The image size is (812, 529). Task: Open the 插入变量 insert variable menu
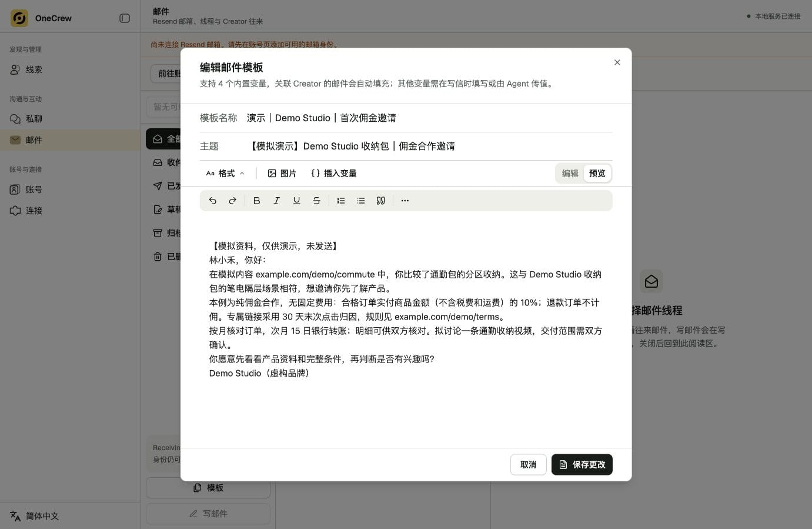(334, 174)
